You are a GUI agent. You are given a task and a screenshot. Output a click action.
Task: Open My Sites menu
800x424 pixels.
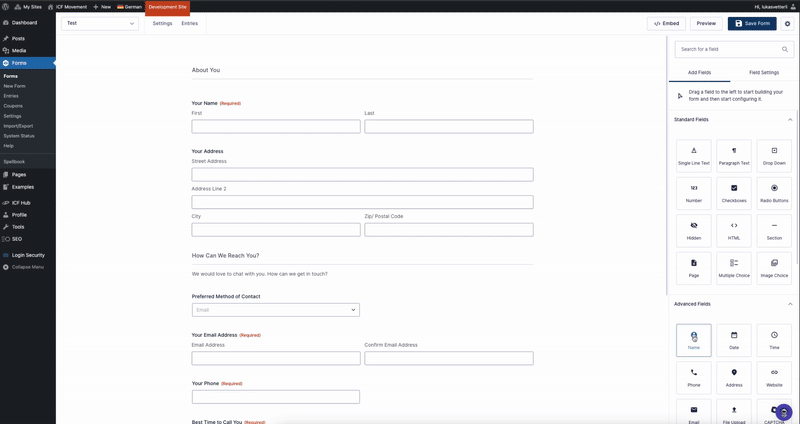click(x=29, y=7)
